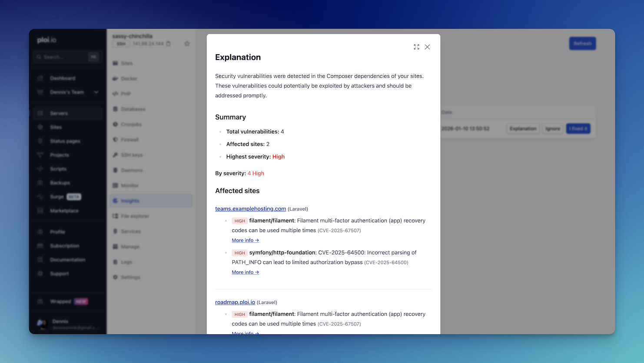Click the Dashboard sidebar icon
Image resolution: width=644 pixels, height=363 pixels.
(40, 78)
